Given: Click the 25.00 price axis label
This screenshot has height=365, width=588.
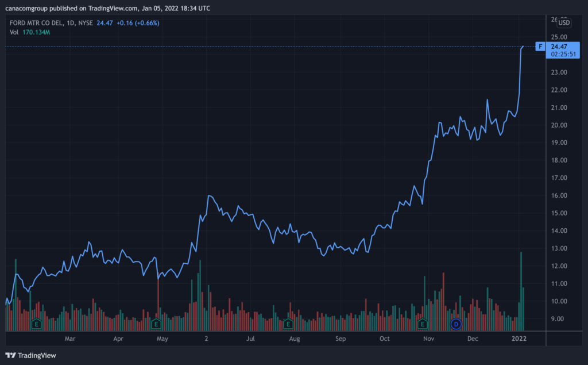Looking at the screenshot, I should pyautogui.click(x=559, y=37).
